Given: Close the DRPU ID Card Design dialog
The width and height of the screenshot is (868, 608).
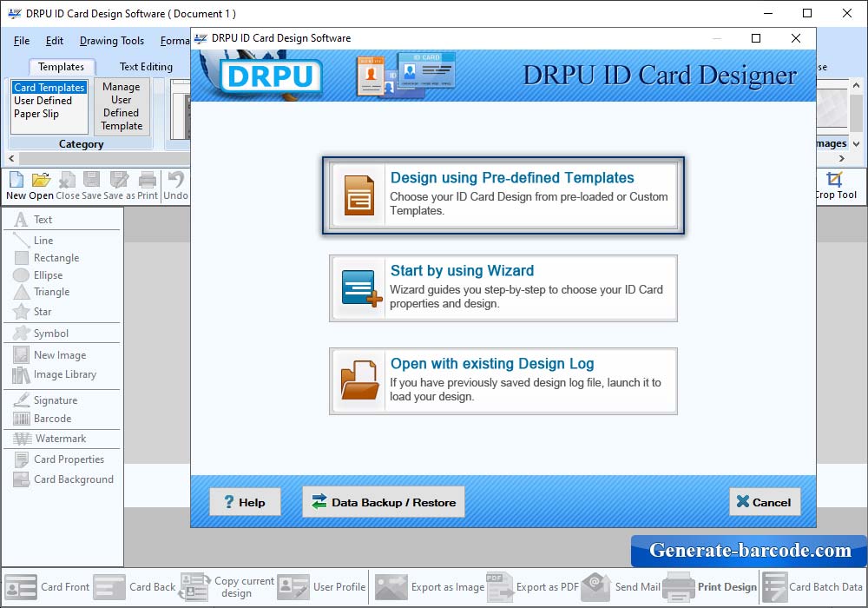Looking at the screenshot, I should (795, 38).
